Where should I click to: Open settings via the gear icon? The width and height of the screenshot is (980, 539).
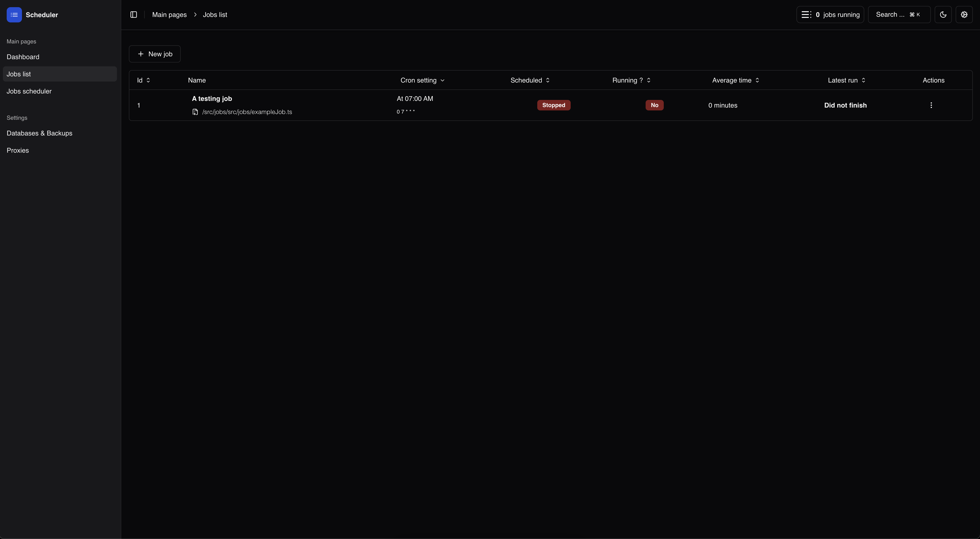964,15
